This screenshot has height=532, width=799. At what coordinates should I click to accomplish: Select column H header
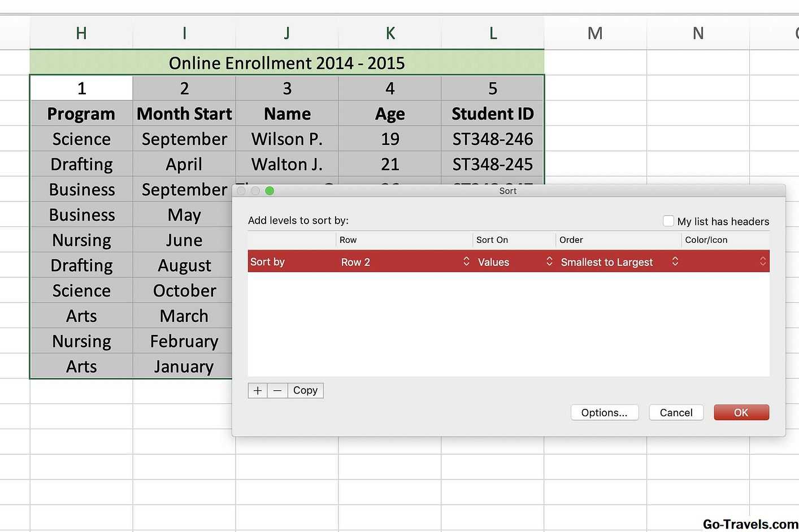(81, 33)
